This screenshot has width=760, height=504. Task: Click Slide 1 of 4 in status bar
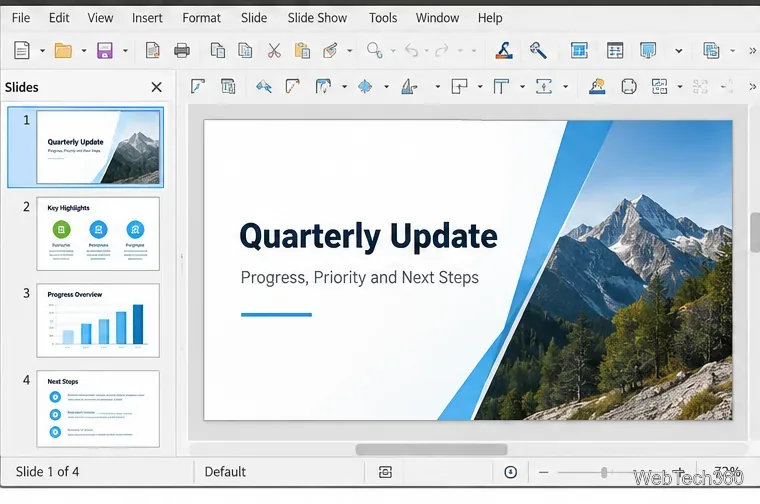tap(48, 472)
